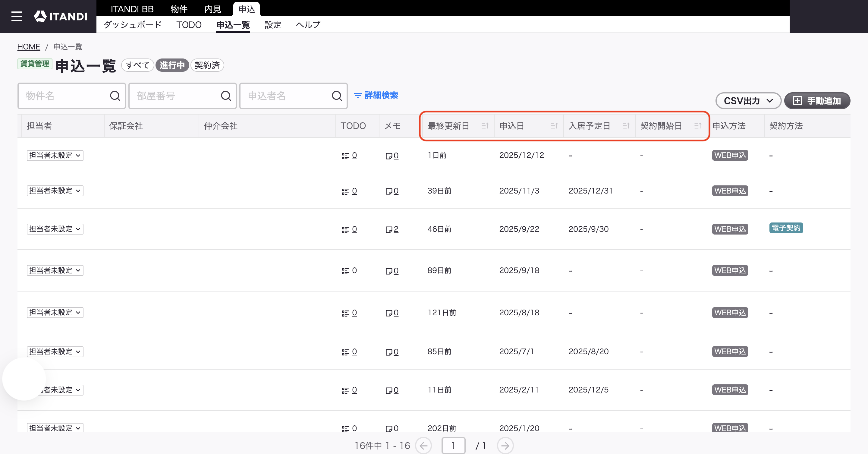Image resolution: width=868 pixels, height=454 pixels.
Task: Click the 部屋番号 search magnifier icon
Action: (226, 96)
